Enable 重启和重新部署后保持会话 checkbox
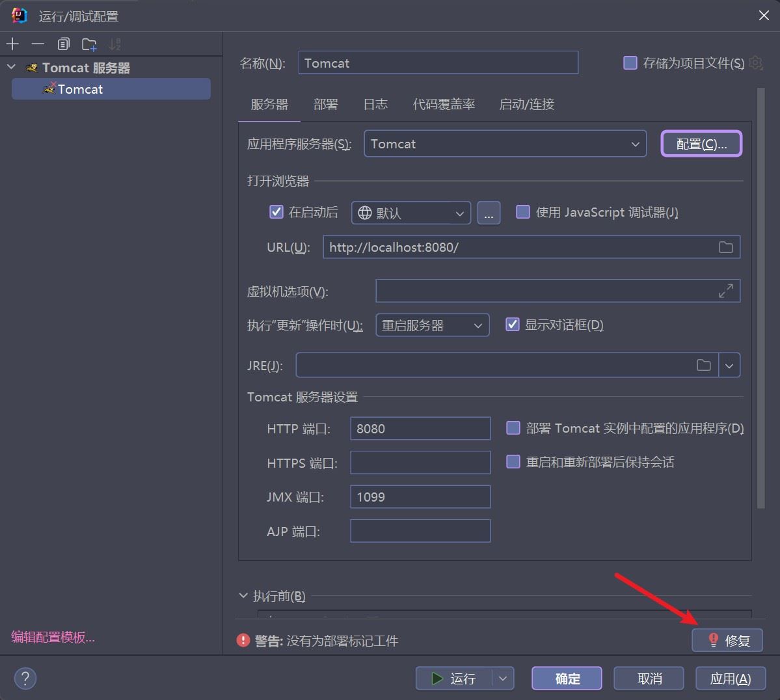780x700 pixels. coord(513,462)
